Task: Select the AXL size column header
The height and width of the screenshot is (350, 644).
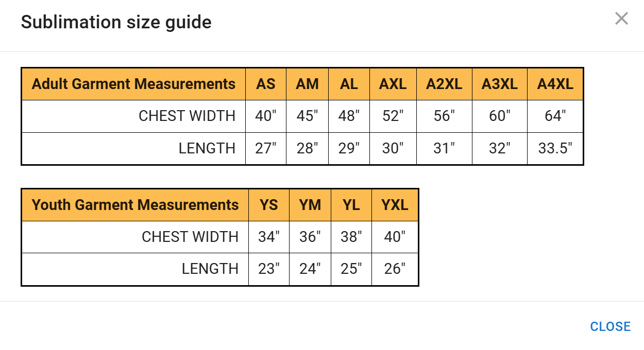Action: pos(393,84)
